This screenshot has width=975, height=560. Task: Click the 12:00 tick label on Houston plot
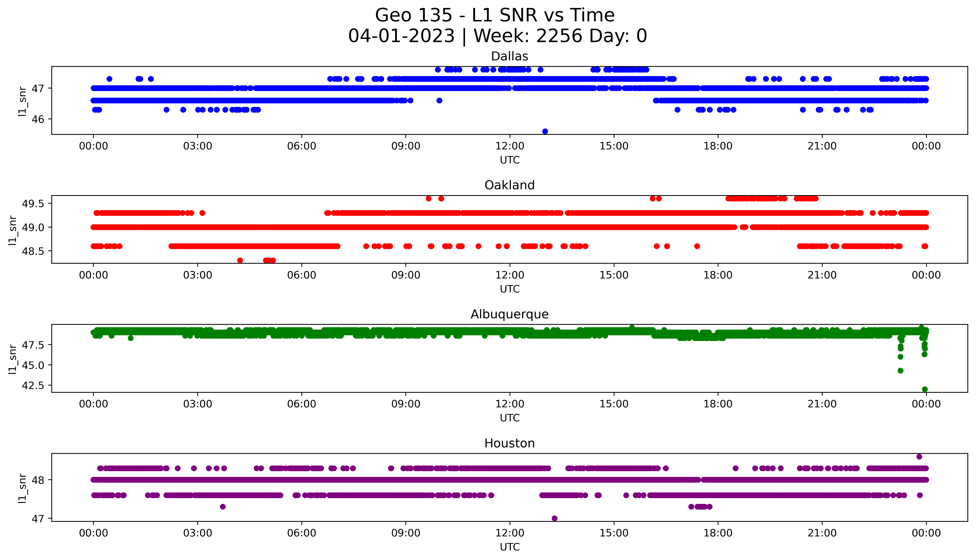tap(510, 533)
